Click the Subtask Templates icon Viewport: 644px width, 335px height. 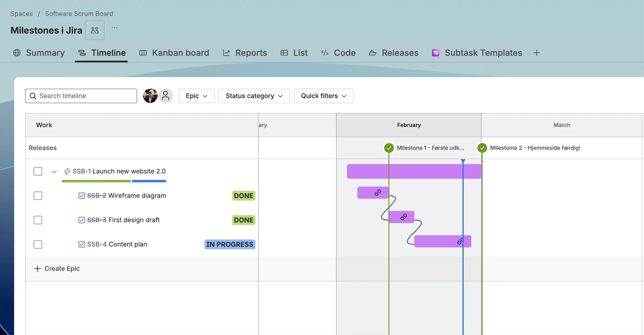435,53
